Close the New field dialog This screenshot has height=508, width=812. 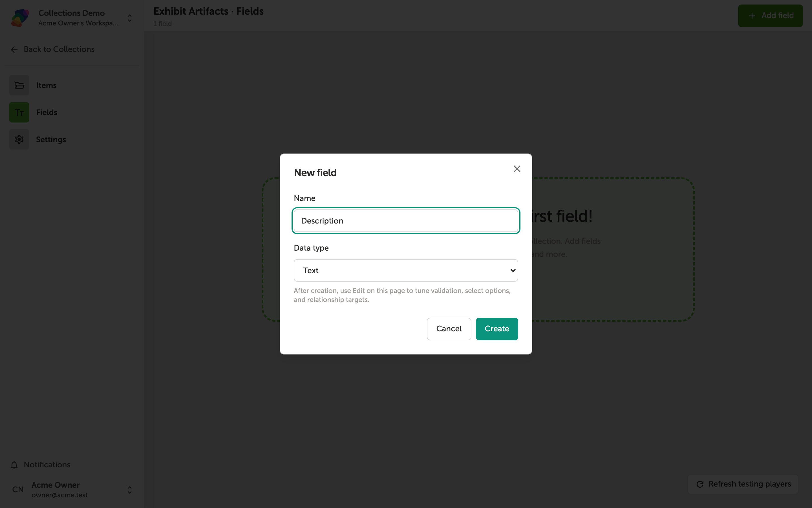point(517,169)
